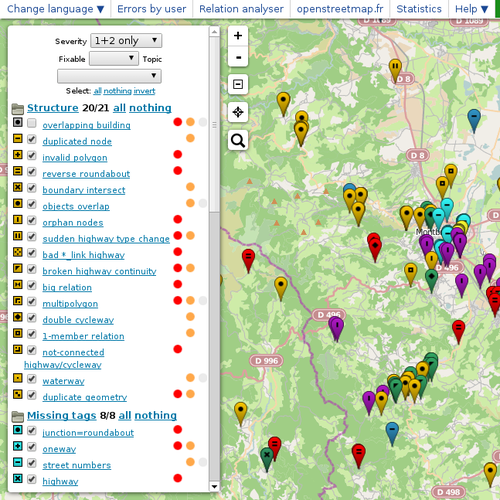
Task: Uncheck the objects overlap checkbox
Action: pos(32,204)
